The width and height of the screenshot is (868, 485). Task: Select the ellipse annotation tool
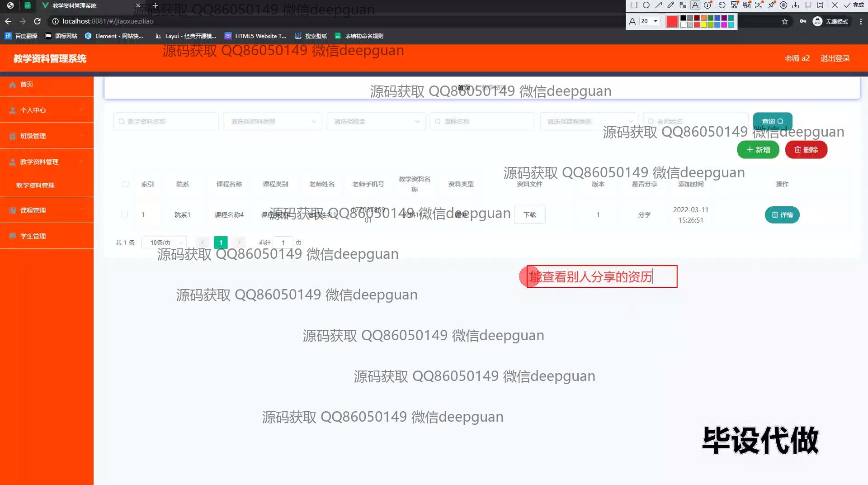point(646,5)
